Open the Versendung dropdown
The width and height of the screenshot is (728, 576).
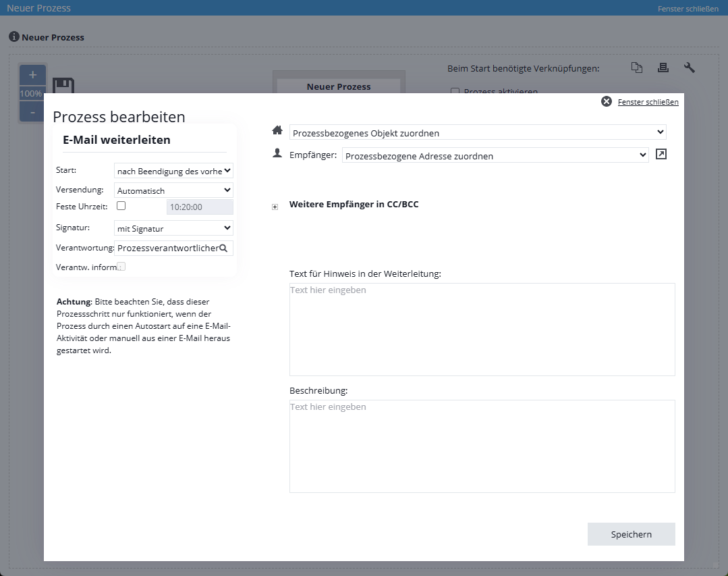click(x=173, y=190)
